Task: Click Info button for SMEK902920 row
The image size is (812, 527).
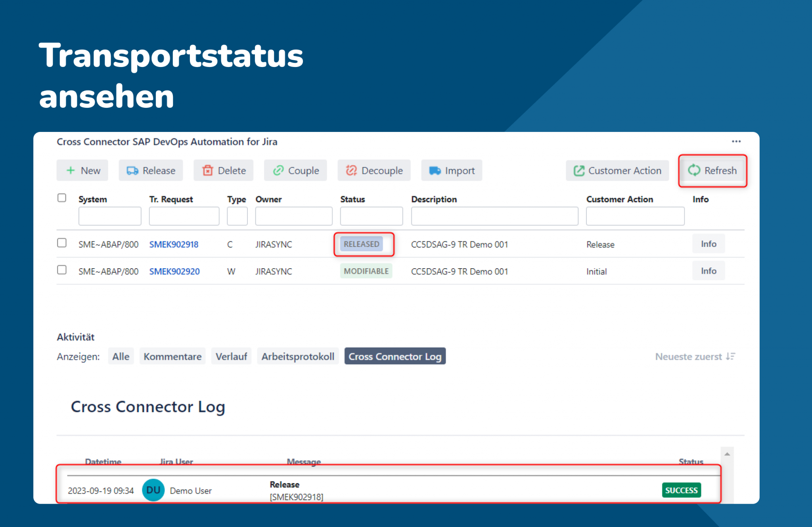Action: tap(709, 271)
